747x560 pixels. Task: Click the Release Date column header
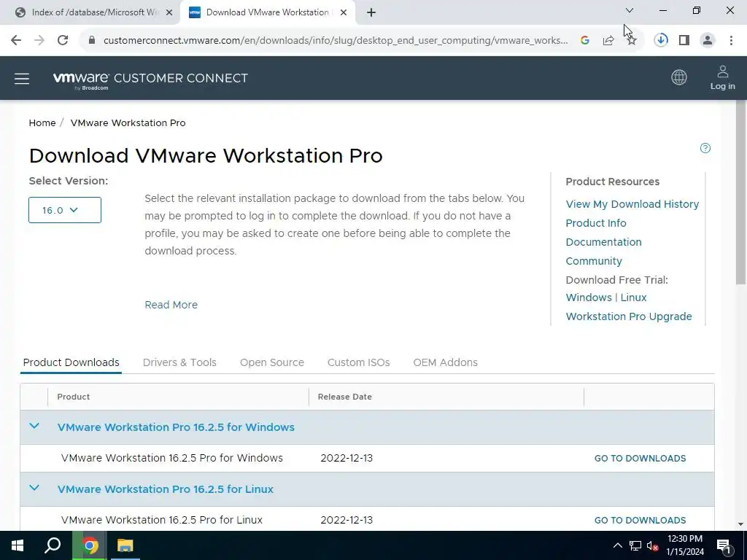pos(345,397)
